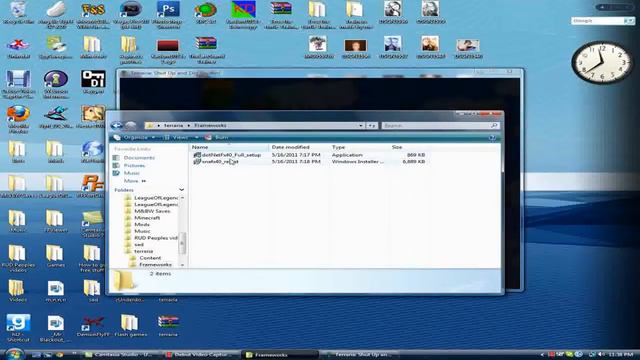Open the Views dropdown in Explorer toolbar
This screenshot has width=640, height=360.
(x=180, y=138)
